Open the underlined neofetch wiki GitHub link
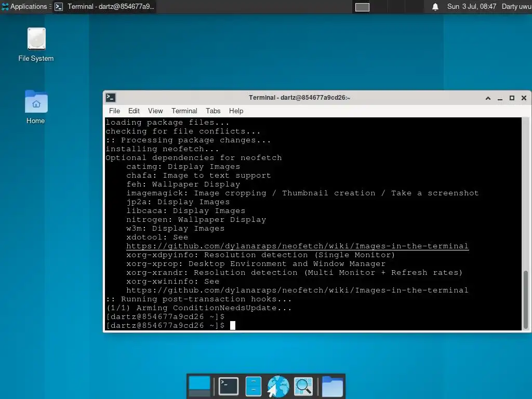532x399 pixels. 297,246
